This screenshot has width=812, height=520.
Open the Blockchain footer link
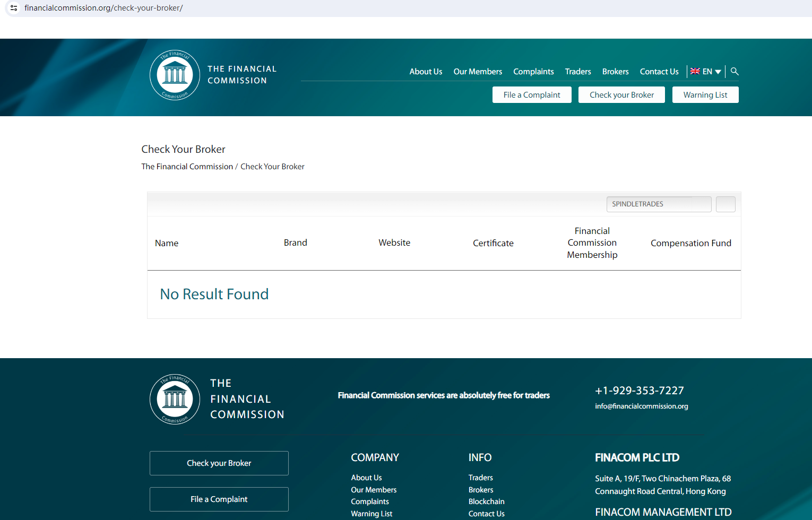coord(486,501)
